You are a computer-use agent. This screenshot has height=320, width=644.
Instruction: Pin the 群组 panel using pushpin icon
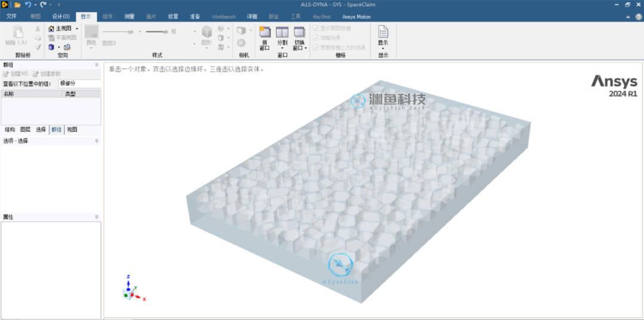click(x=97, y=65)
